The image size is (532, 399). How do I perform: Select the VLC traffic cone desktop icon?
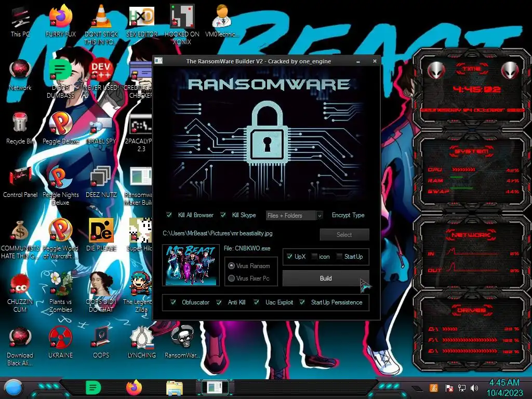(x=101, y=24)
